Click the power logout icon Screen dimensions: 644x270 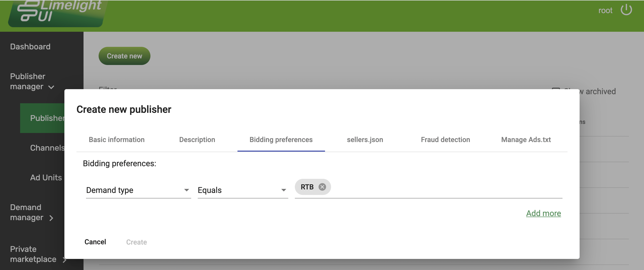(626, 10)
